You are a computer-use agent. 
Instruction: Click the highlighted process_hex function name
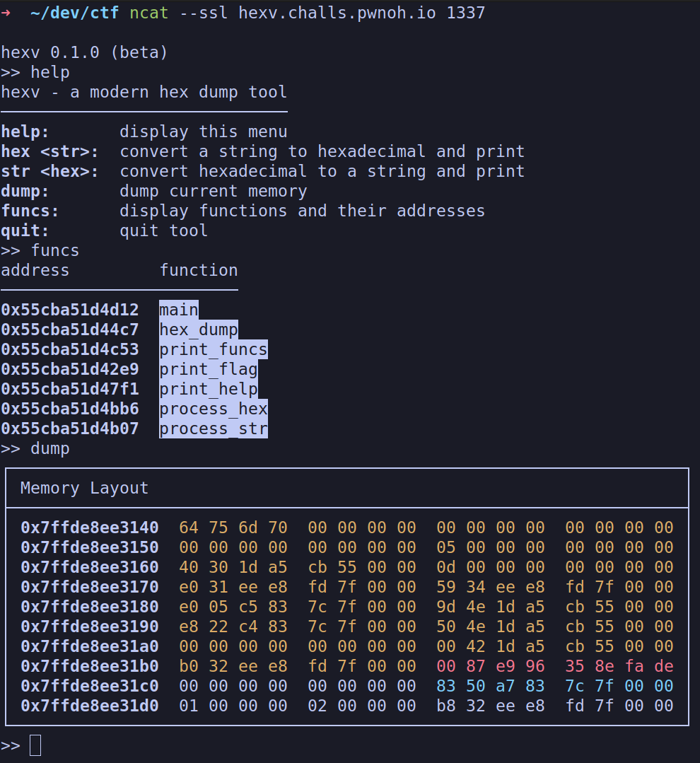tap(213, 409)
